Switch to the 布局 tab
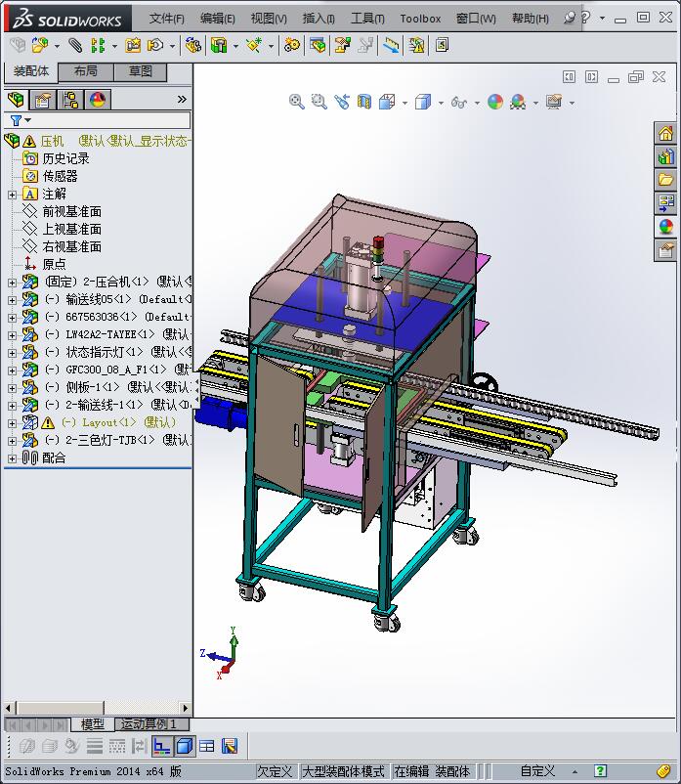The height and width of the screenshot is (784, 681). point(86,72)
